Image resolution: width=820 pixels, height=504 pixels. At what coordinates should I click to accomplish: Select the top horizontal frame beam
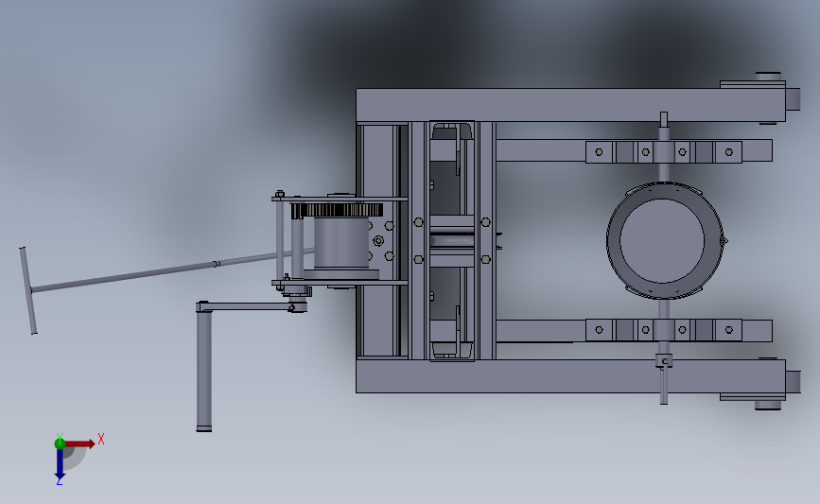[x=570, y=105]
